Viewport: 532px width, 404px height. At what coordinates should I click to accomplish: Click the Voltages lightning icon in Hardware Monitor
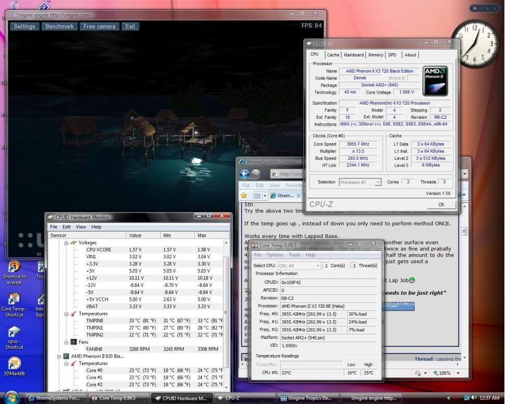[x=74, y=243]
